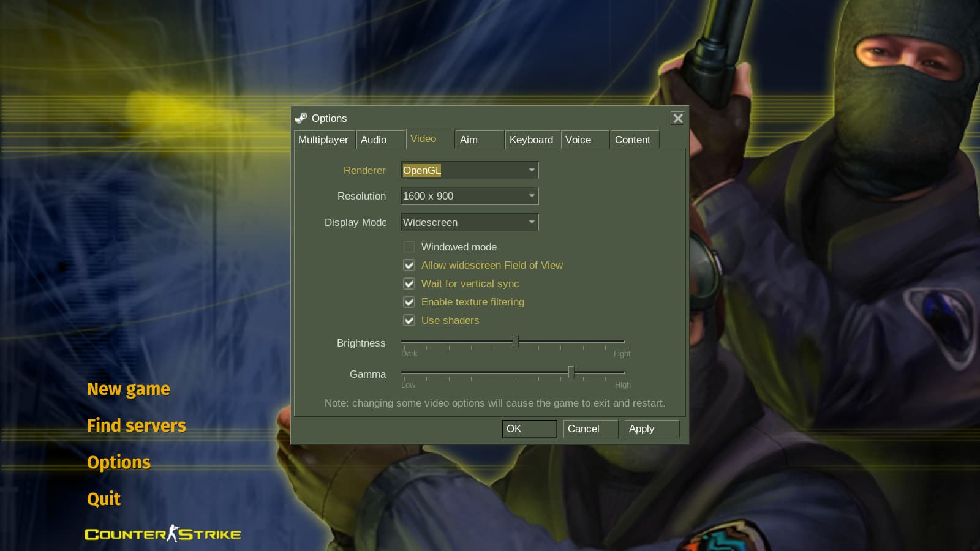Open Find servers in main menu

click(137, 425)
